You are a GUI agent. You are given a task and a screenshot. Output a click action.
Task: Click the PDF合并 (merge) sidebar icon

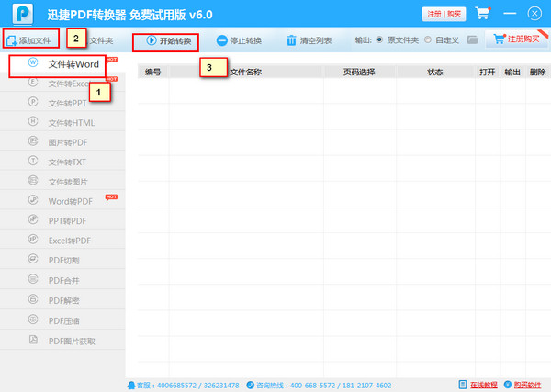point(33,279)
